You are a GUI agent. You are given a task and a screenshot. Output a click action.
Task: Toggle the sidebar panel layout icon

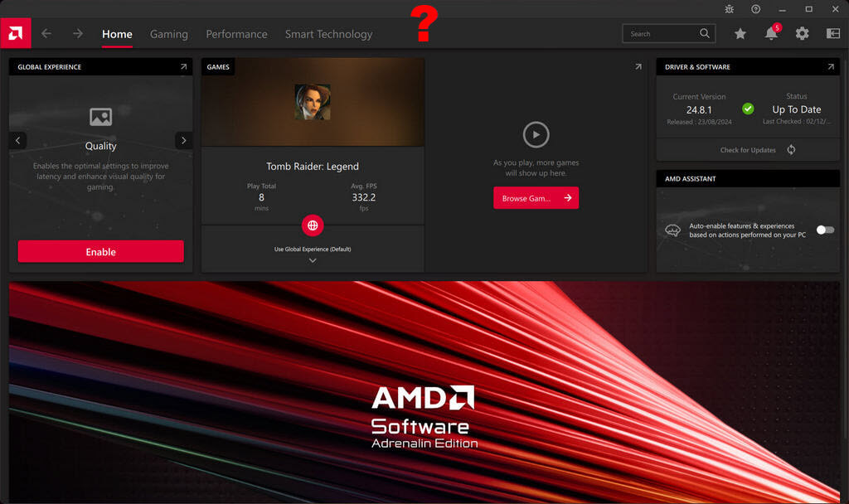(833, 34)
